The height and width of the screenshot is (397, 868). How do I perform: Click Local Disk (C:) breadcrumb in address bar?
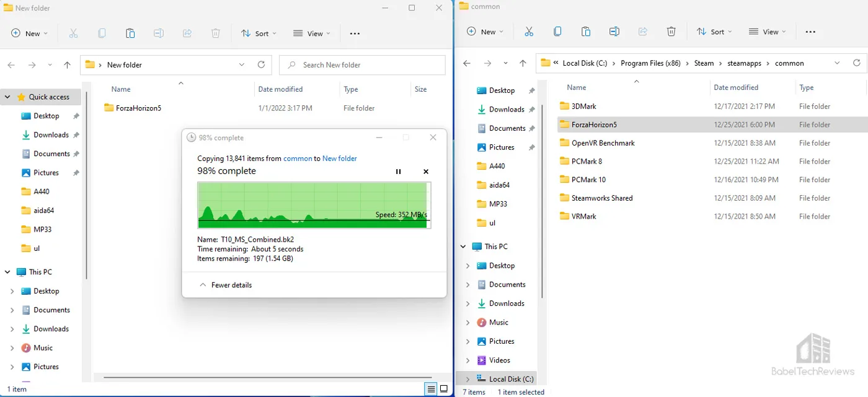coord(586,63)
